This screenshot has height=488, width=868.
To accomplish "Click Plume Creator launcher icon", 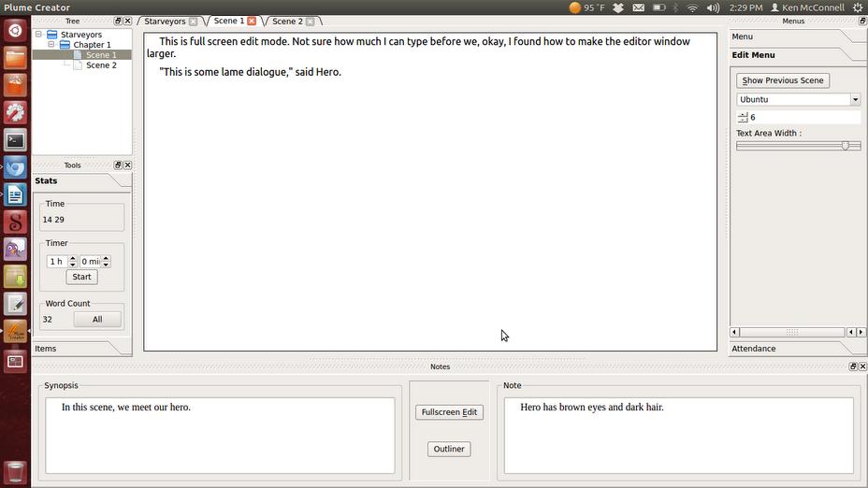I will click(15, 332).
